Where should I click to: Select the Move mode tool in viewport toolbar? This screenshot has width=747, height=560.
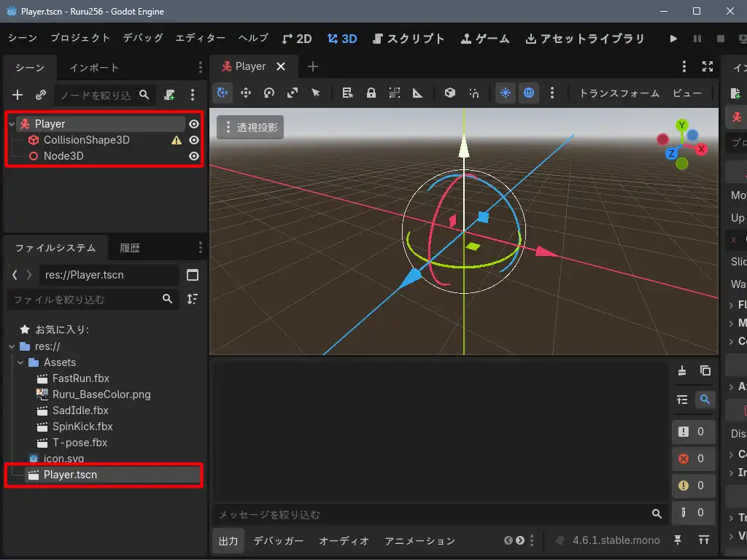246,93
